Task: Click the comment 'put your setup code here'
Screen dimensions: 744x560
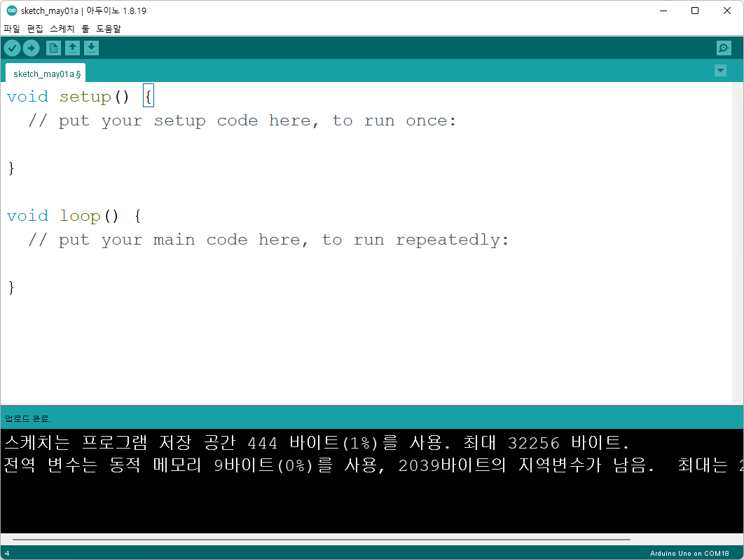Action: [x=242, y=121]
